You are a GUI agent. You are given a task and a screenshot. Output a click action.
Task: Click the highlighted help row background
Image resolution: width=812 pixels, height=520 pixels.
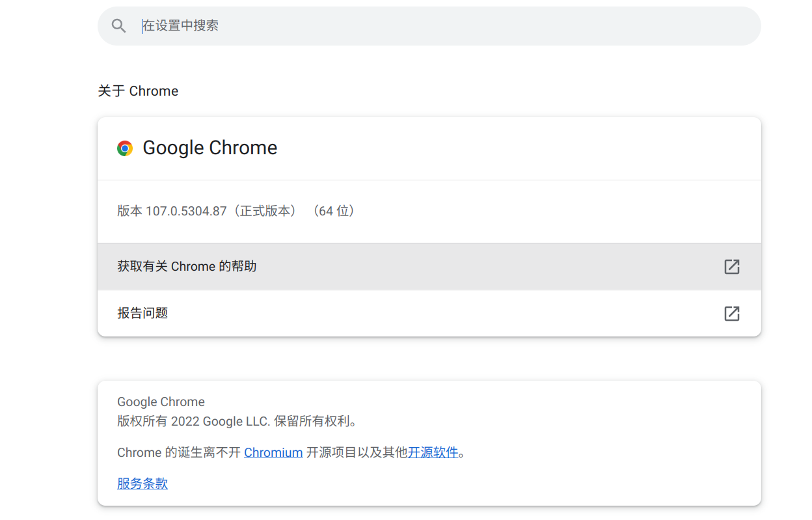point(429,266)
